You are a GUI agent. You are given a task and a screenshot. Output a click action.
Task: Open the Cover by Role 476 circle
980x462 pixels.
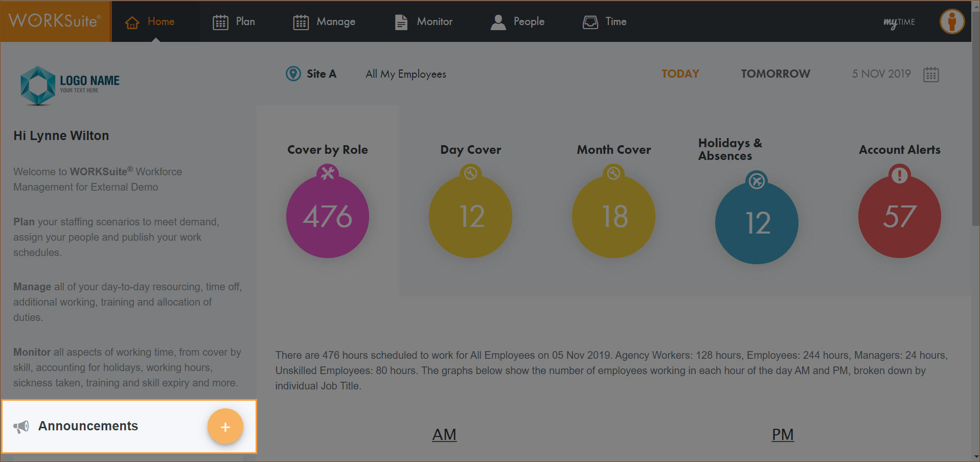tap(327, 216)
